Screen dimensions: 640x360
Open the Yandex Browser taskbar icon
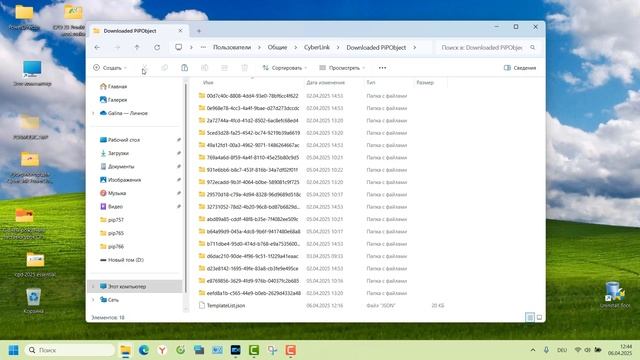pos(162,350)
